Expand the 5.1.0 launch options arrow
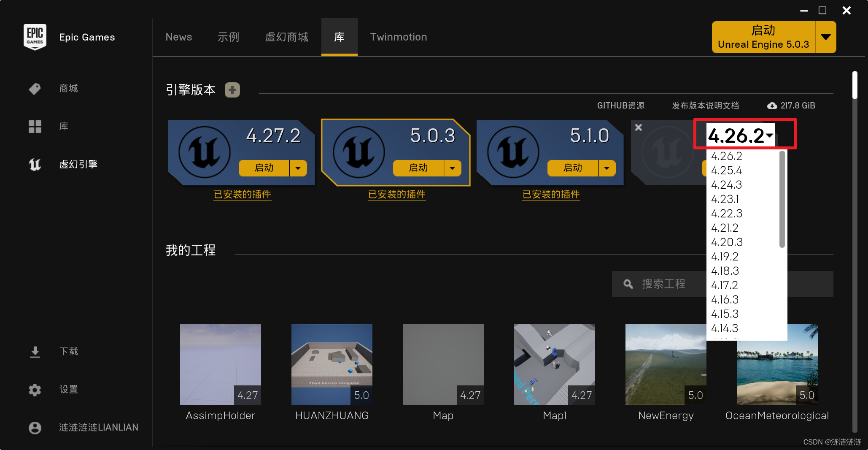Image resolution: width=868 pixels, height=450 pixels. [x=607, y=168]
